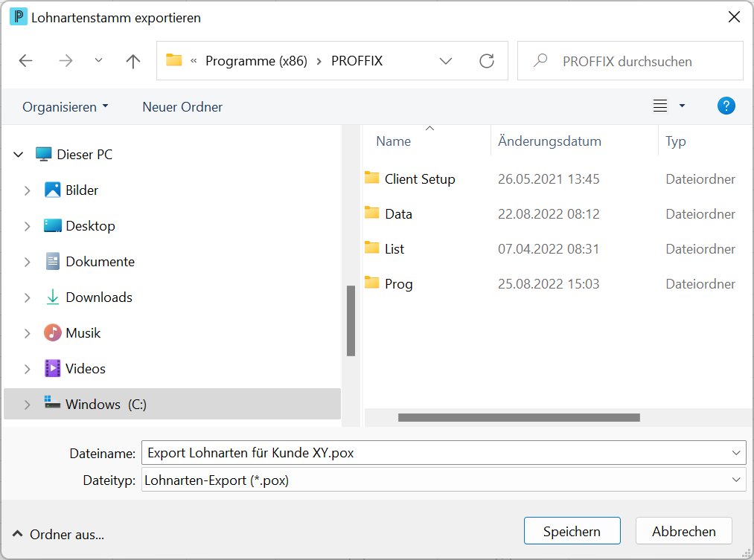Create a folder with Neuer Ordner

[182, 106]
